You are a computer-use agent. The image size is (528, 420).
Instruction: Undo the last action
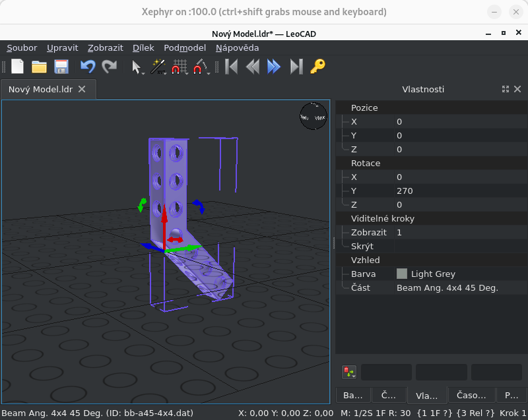tap(88, 67)
